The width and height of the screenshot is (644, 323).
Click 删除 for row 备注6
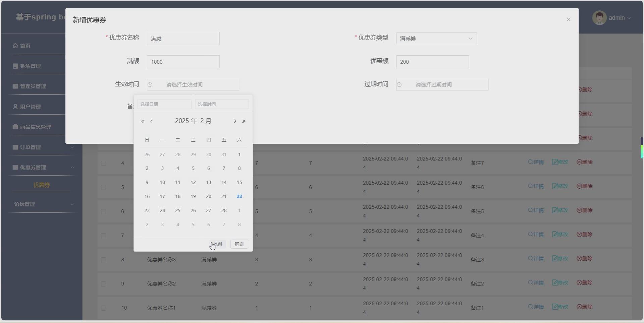point(585,186)
